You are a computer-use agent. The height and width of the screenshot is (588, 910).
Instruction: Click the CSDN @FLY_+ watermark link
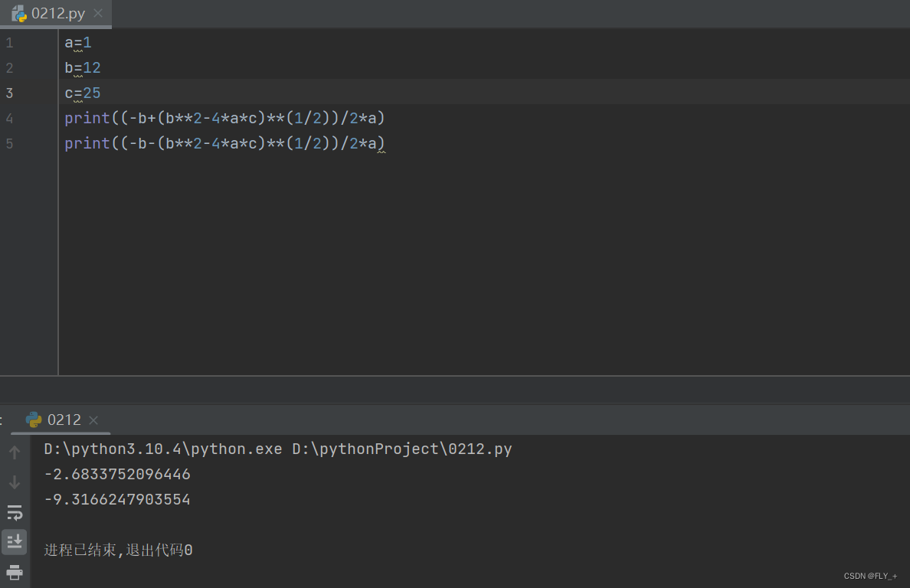pyautogui.click(x=869, y=576)
